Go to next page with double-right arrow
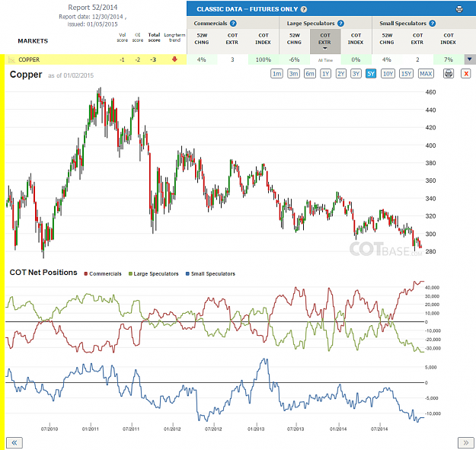 [x=465, y=442]
